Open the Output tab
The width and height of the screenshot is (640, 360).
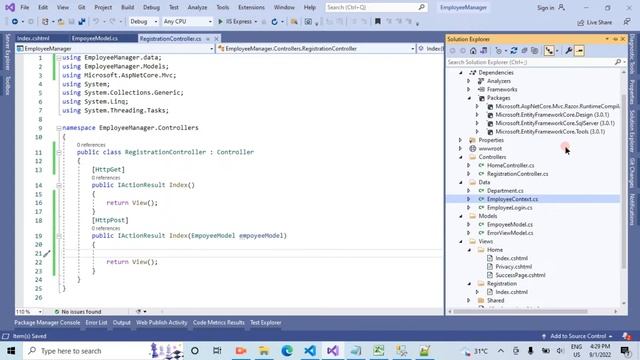[122, 322]
